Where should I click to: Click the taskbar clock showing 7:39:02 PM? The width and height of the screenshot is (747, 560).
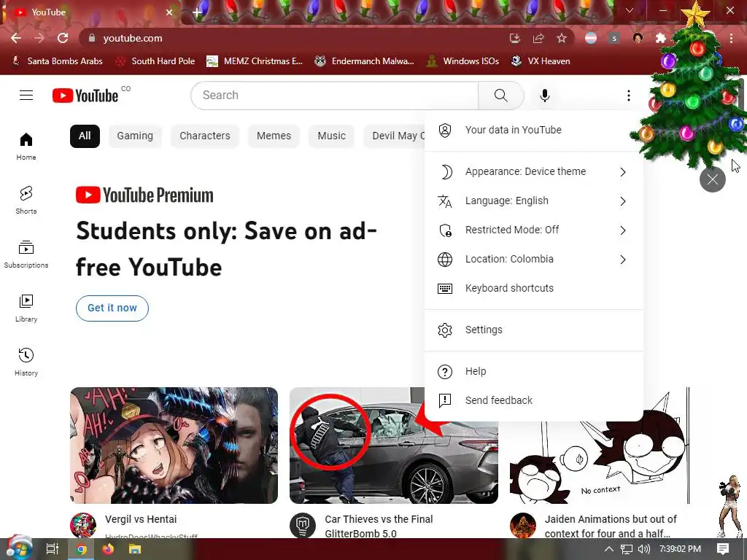click(x=680, y=549)
